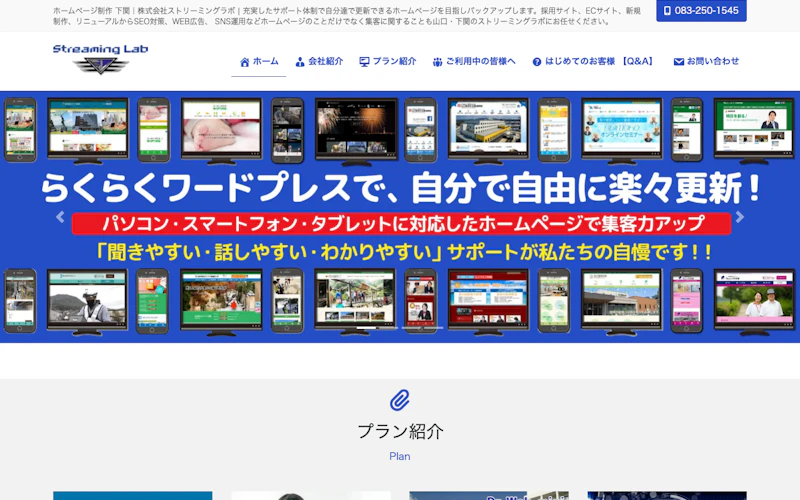Click the paperclip icon above the プラン紹介 heading
The image size is (800, 500).
click(x=400, y=401)
